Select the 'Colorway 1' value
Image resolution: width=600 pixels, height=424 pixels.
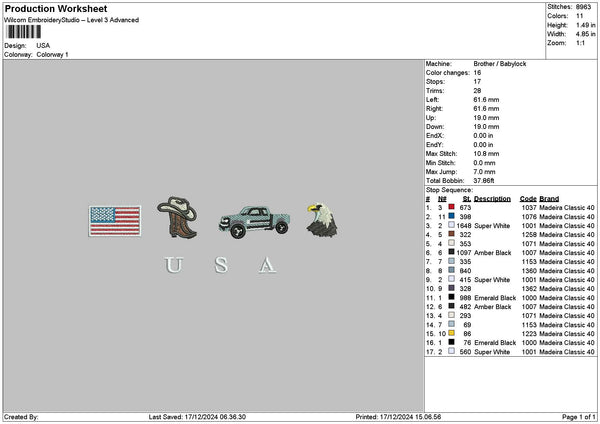(52, 54)
